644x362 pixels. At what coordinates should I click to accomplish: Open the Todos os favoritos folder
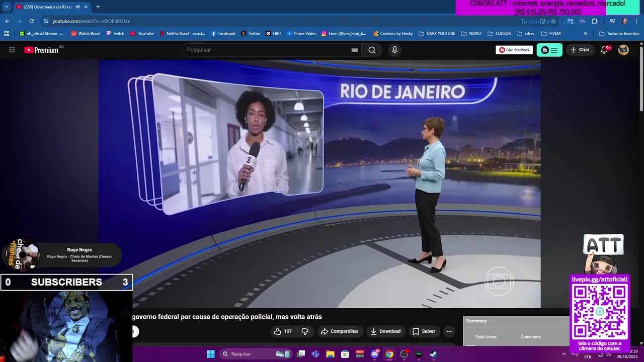click(619, 34)
